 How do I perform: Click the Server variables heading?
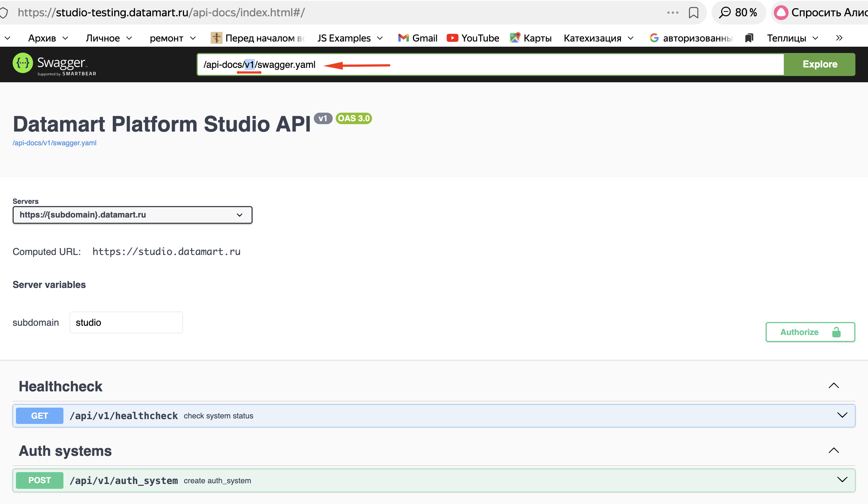coord(49,285)
